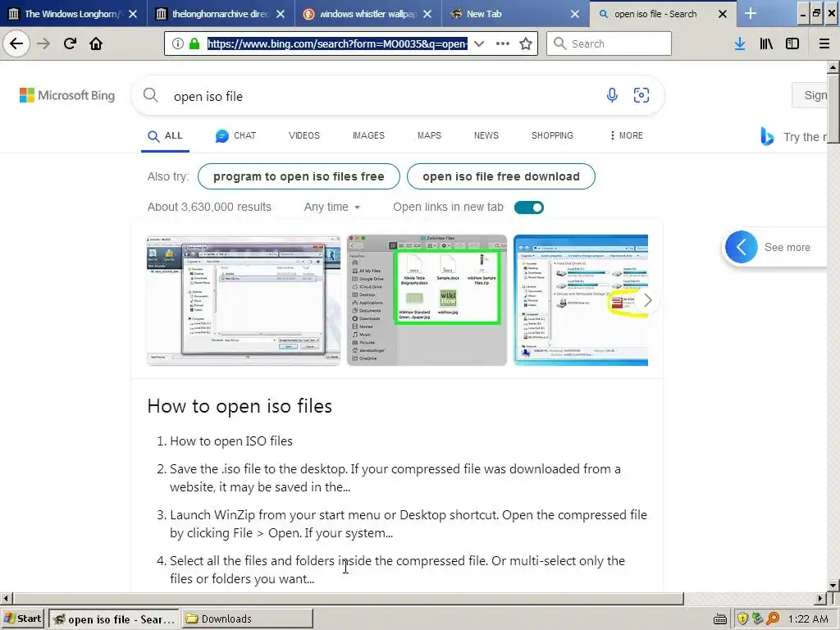Switch to thelonghornarchive directory tab
The image size is (840, 630).
(220, 14)
